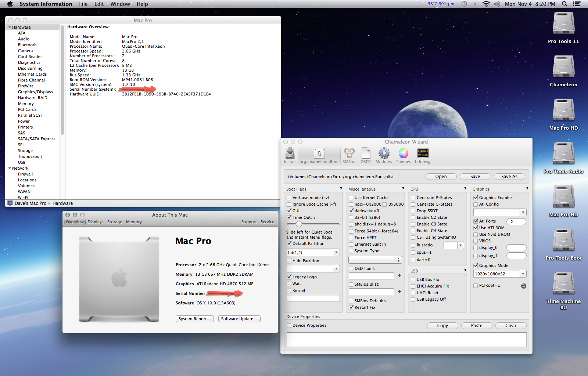Click the Install icon in Chameleon Wizard
The width and height of the screenshot is (588, 376).
(x=290, y=153)
